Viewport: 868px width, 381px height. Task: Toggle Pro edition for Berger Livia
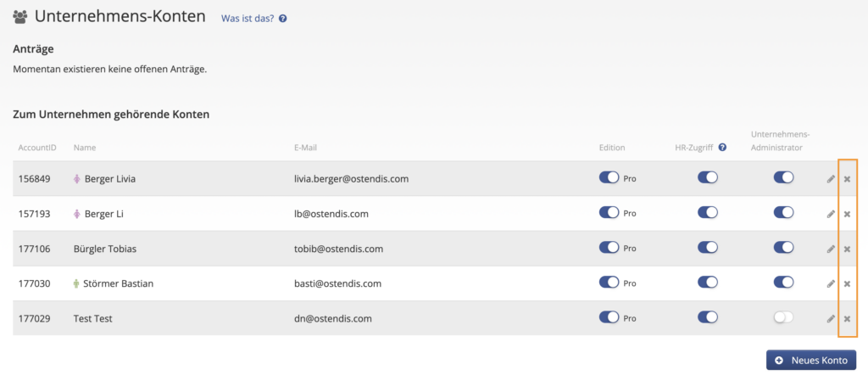point(609,177)
